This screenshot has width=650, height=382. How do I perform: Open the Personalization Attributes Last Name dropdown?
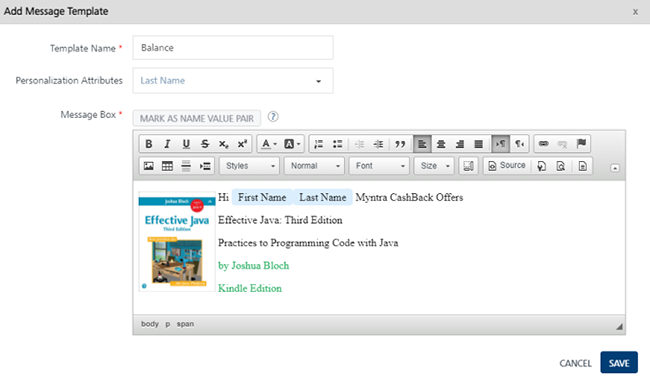[233, 81]
